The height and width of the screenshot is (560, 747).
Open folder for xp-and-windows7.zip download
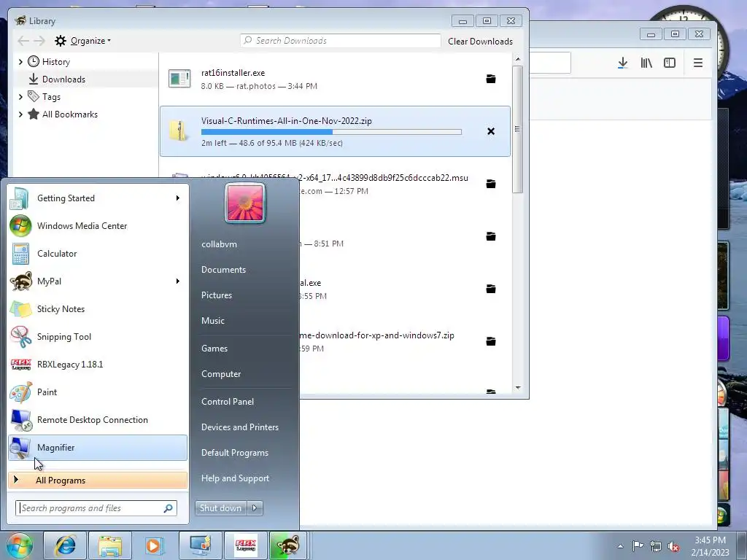tap(491, 341)
